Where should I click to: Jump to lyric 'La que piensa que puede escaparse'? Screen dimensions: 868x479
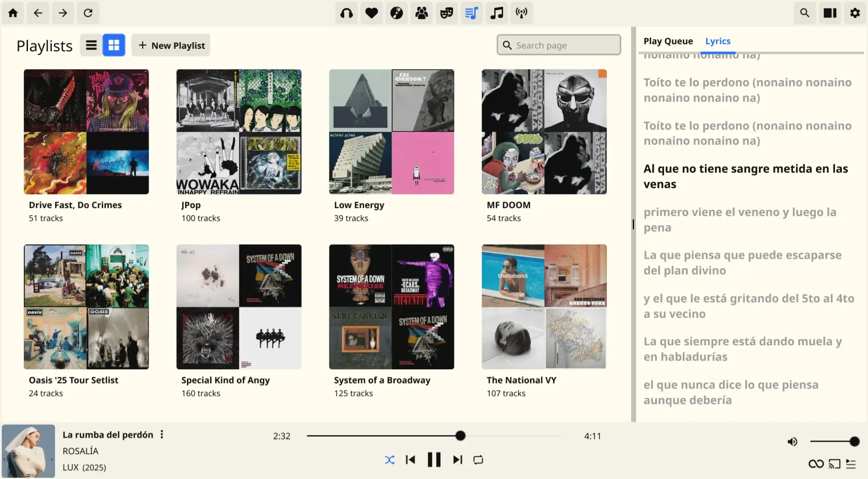point(743,263)
